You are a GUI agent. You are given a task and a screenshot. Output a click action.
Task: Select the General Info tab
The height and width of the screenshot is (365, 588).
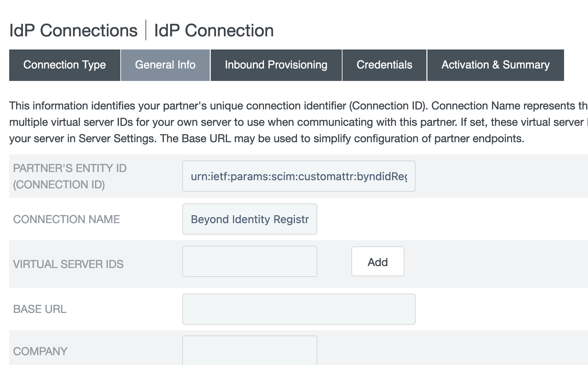(165, 65)
